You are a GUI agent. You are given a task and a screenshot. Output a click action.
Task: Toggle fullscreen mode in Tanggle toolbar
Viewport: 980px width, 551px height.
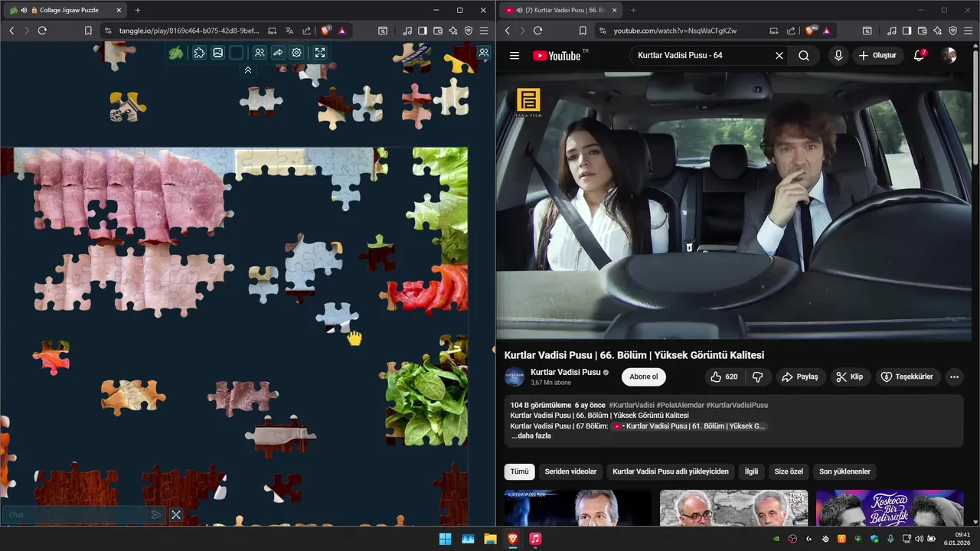click(320, 53)
